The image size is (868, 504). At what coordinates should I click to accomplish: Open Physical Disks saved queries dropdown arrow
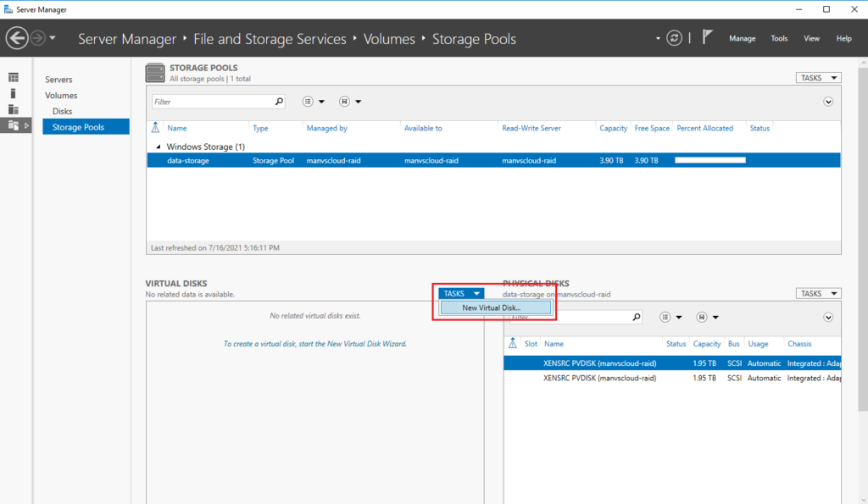[x=715, y=318]
